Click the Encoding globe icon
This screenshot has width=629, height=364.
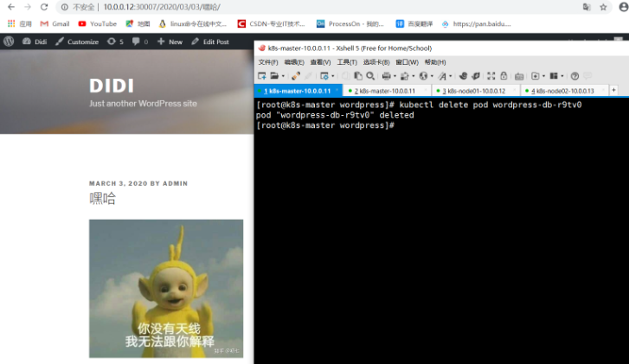(x=423, y=76)
